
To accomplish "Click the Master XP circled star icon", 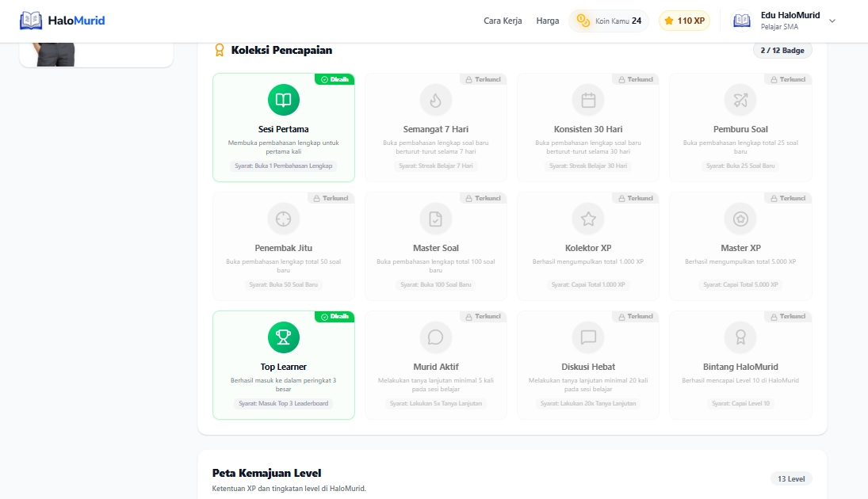I will coord(740,219).
